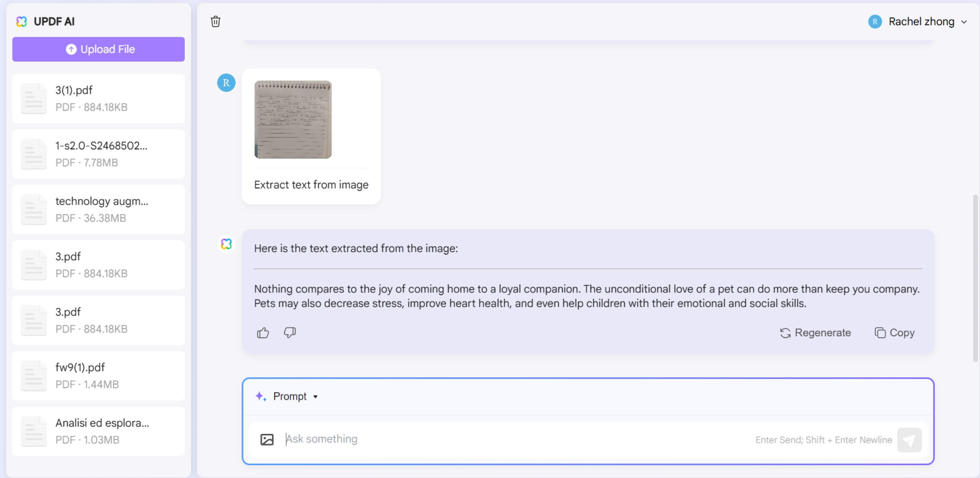Image resolution: width=980 pixels, height=478 pixels.
Task: Regenerate the AI response
Action: tap(815, 333)
